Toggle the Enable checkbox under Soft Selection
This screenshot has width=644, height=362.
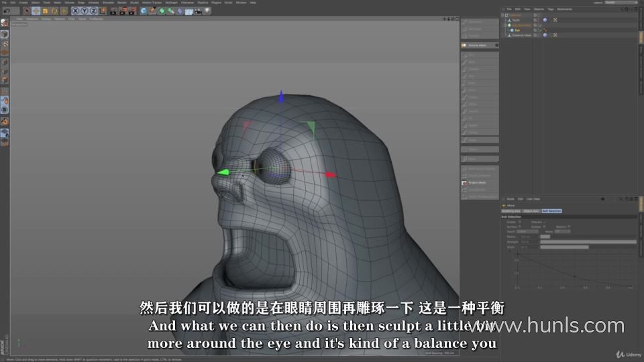[519, 222]
